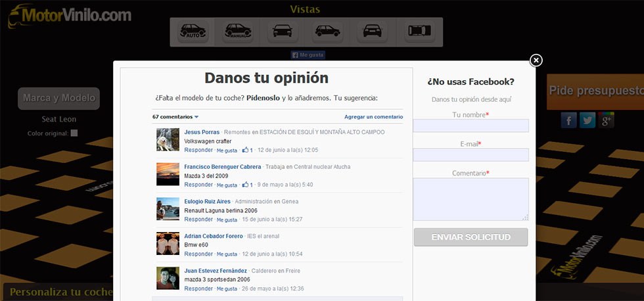Click timestamp 12 de junio a la(s) 12:05

[288, 150]
